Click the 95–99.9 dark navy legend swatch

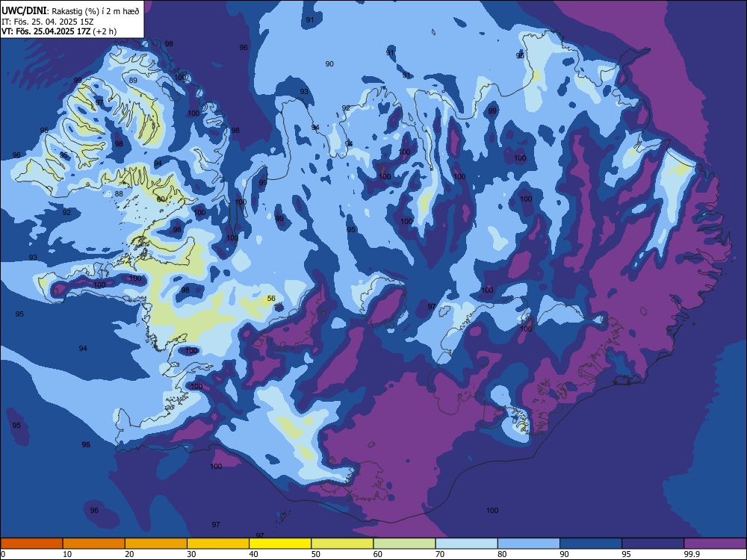pyautogui.click(x=653, y=543)
